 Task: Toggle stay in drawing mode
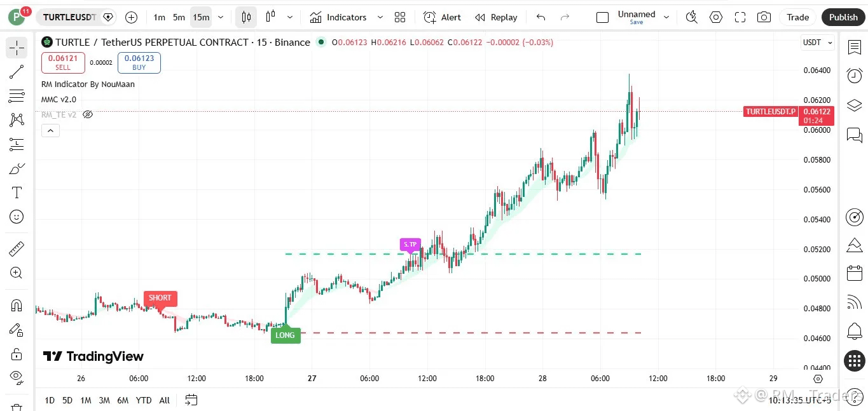17,330
